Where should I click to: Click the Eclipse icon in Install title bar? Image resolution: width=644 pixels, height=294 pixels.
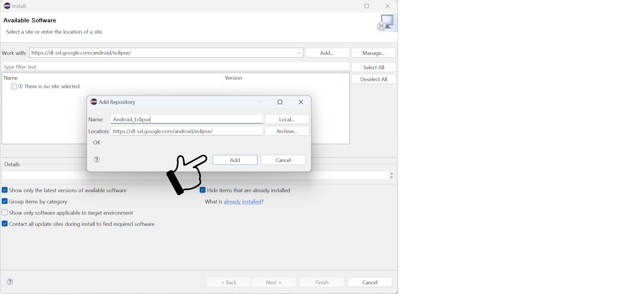pos(7,6)
